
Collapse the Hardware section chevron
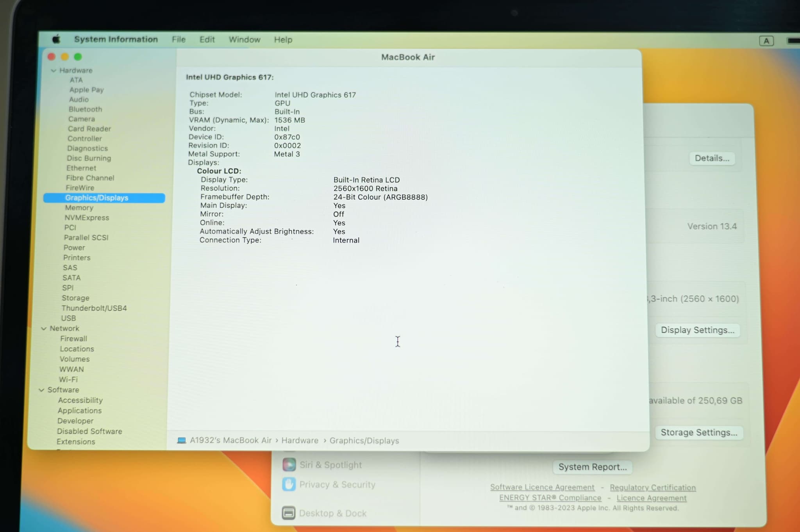pyautogui.click(x=54, y=71)
